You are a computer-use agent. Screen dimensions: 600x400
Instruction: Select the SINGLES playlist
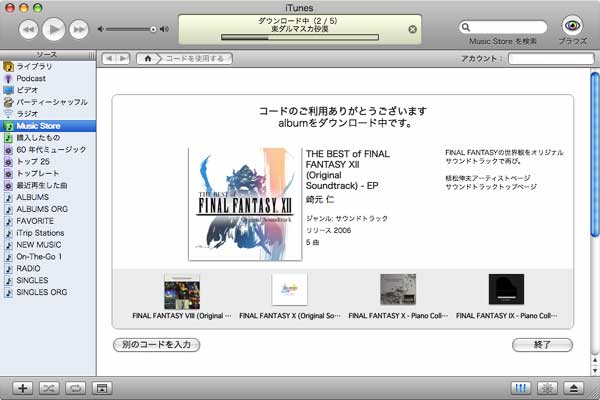pyautogui.click(x=48, y=280)
